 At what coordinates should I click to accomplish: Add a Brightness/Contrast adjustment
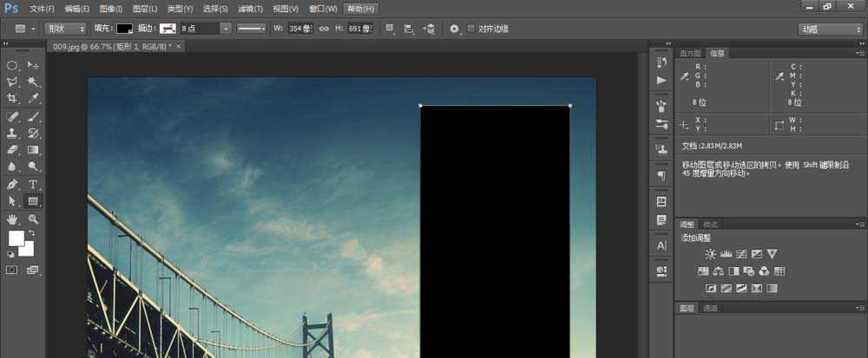pyautogui.click(x=711, y=254)
